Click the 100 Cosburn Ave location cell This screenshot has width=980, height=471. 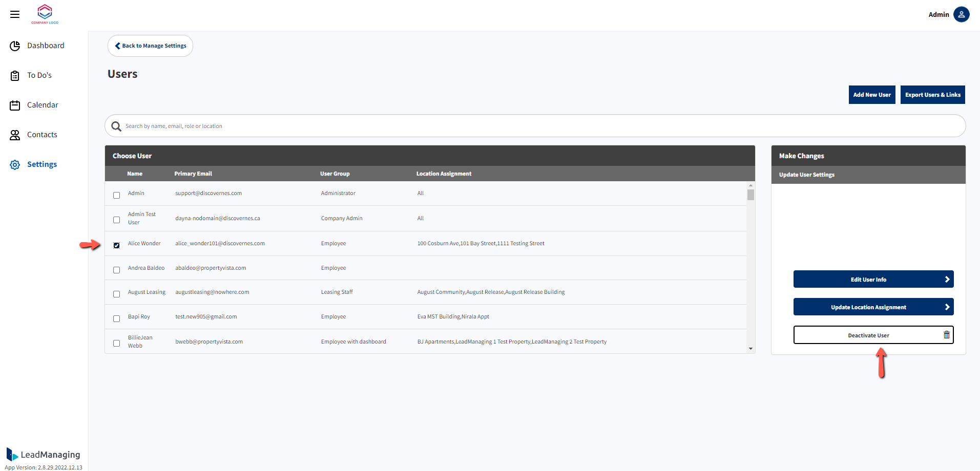[481, 244]
